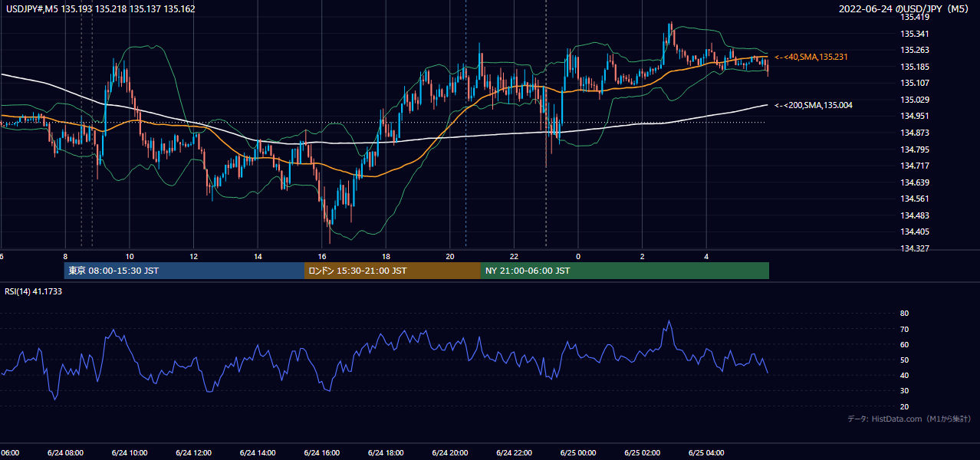The image size is (980, 460).
Task: Click the 134.405 price axis label
Action: click(x=915, y=232)
